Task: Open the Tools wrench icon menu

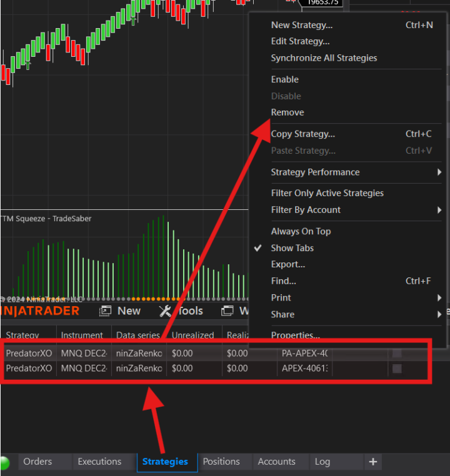Action: pos(165,311)
